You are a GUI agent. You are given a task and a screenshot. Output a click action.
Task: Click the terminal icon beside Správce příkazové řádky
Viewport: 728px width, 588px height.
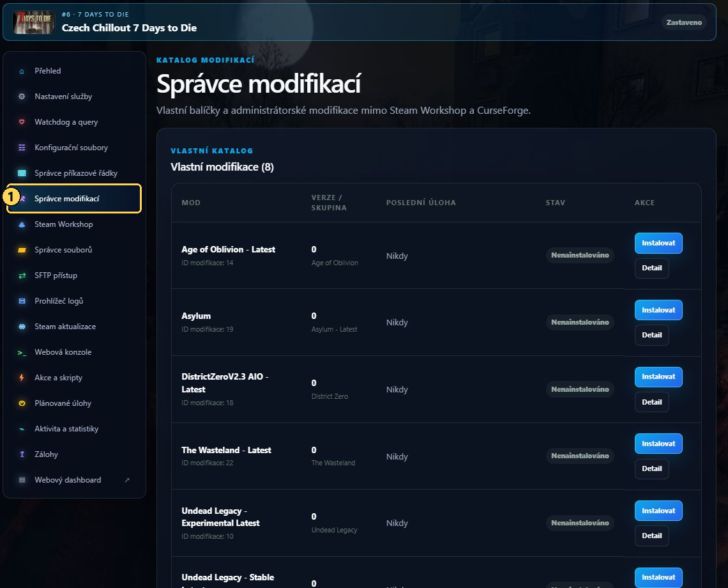[x=22, y=173]
